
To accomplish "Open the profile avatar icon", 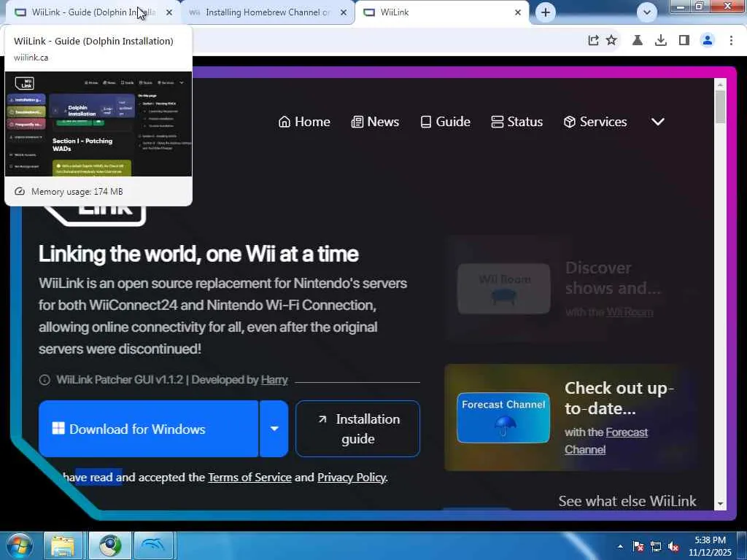I will pos(708,41).
